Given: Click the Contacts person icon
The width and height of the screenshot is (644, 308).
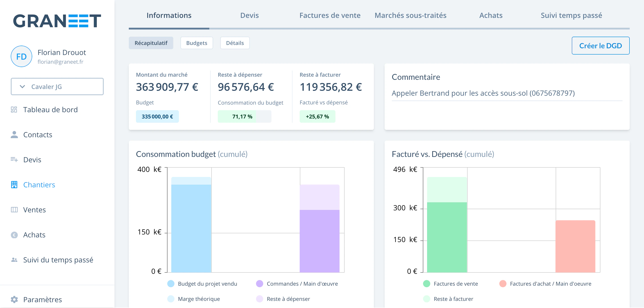Looking at the screenshot, I should (14, 135).
